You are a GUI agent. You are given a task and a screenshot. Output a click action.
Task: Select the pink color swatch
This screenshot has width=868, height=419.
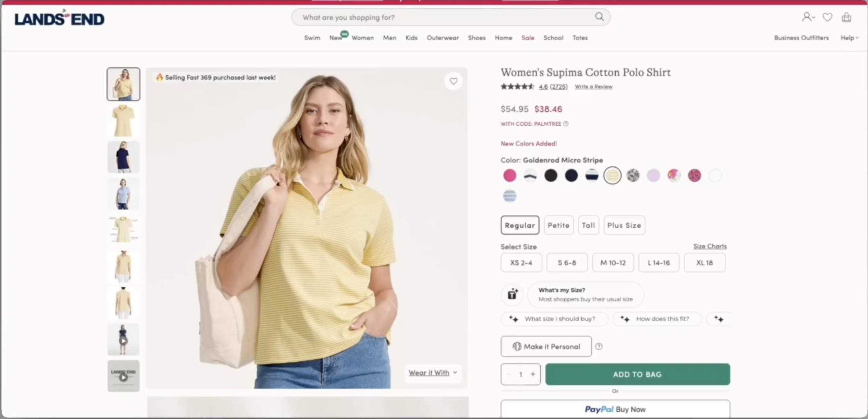[x=510, y=175]
